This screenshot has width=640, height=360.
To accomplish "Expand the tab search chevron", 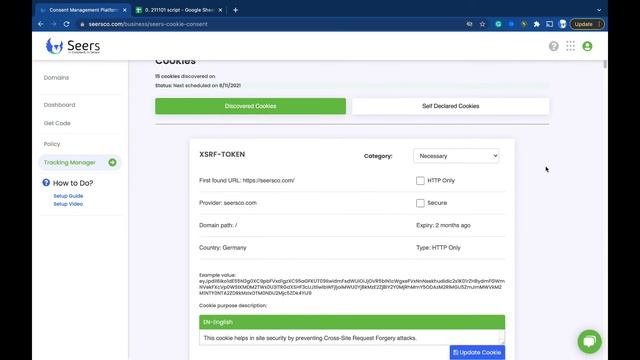I will 599,10.
